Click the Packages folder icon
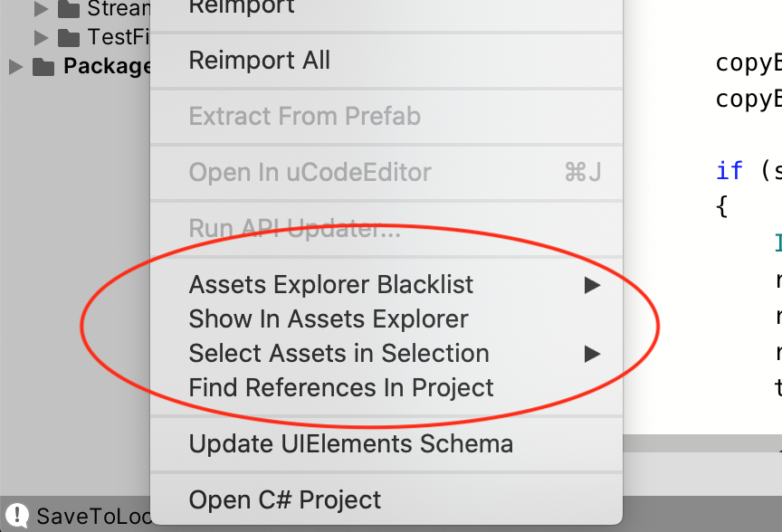This screenshot has width=782, height=532. [x=43, y=66]
